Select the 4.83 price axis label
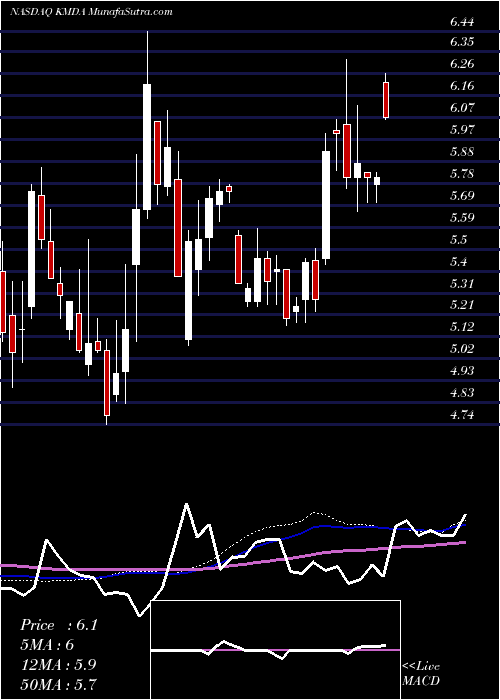 462,393
